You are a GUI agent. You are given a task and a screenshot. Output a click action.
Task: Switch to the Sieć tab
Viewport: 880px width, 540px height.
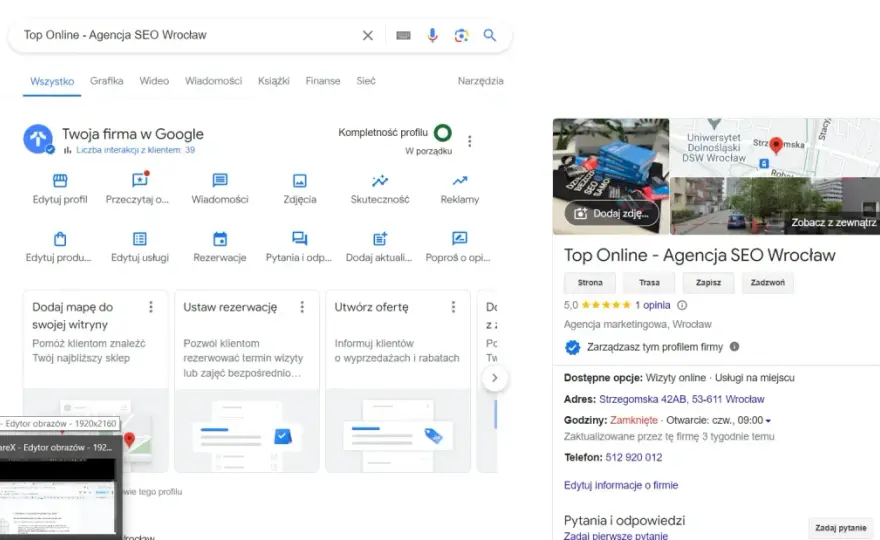coord(366,81)
